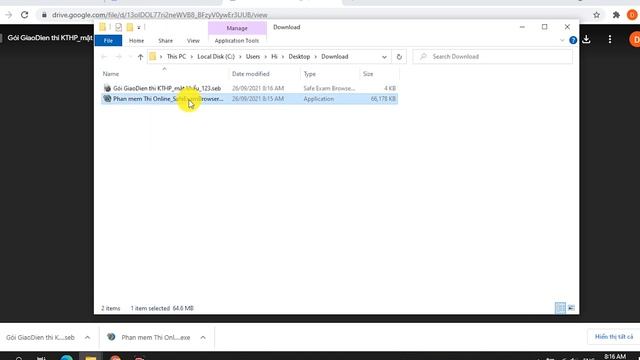Expand options for .exe download item
The height and width of the screenshot is (360, 640).
(x=203, y=338)
